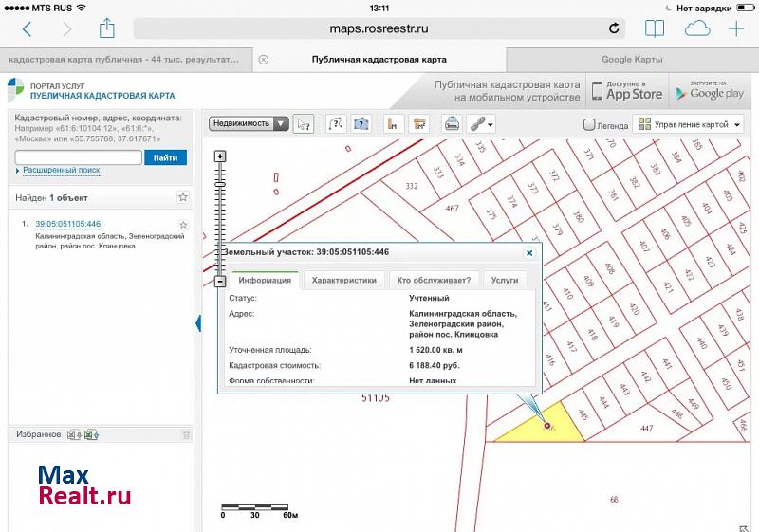Click the print map icon
759x532 pixels.
pos(453,123)
